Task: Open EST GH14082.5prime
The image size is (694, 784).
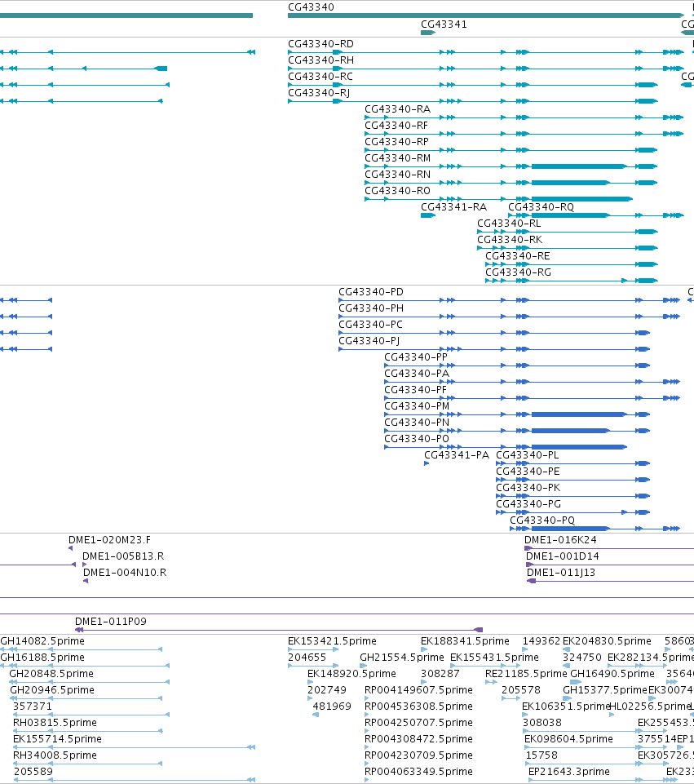Action: click(x=42, y=641)
